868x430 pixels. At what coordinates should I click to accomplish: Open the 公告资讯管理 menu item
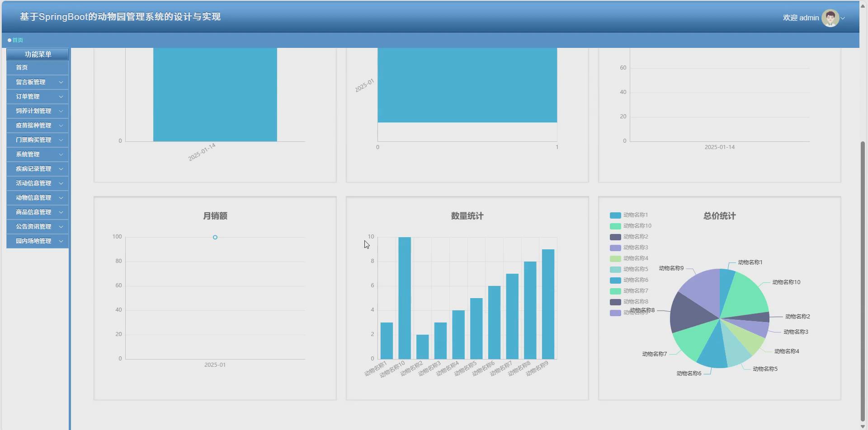(x=38, y=226)
